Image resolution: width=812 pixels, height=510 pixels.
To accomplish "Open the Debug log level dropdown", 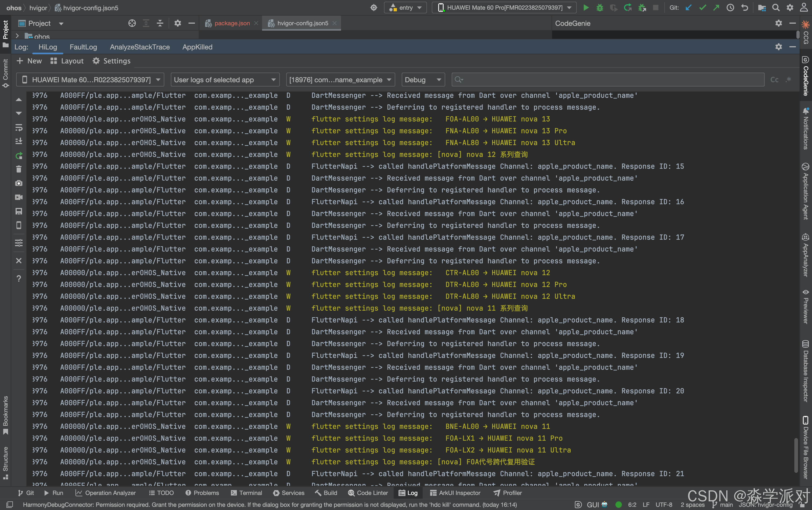I will 423,80.
